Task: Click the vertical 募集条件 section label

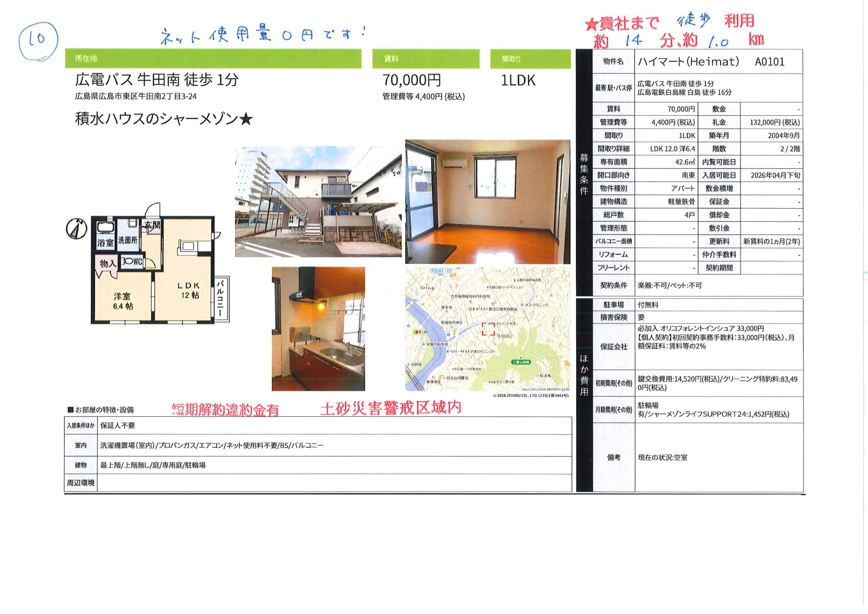Action: pyautogui.click(x=584, y=174)
